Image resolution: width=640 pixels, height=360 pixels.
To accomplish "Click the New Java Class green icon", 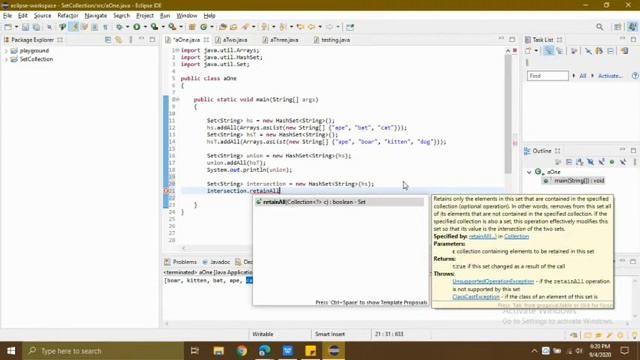I will [x=203, y=27].
